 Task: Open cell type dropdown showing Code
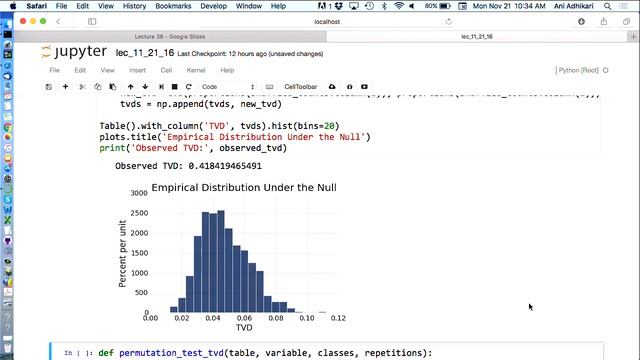(x=228, y=87)
